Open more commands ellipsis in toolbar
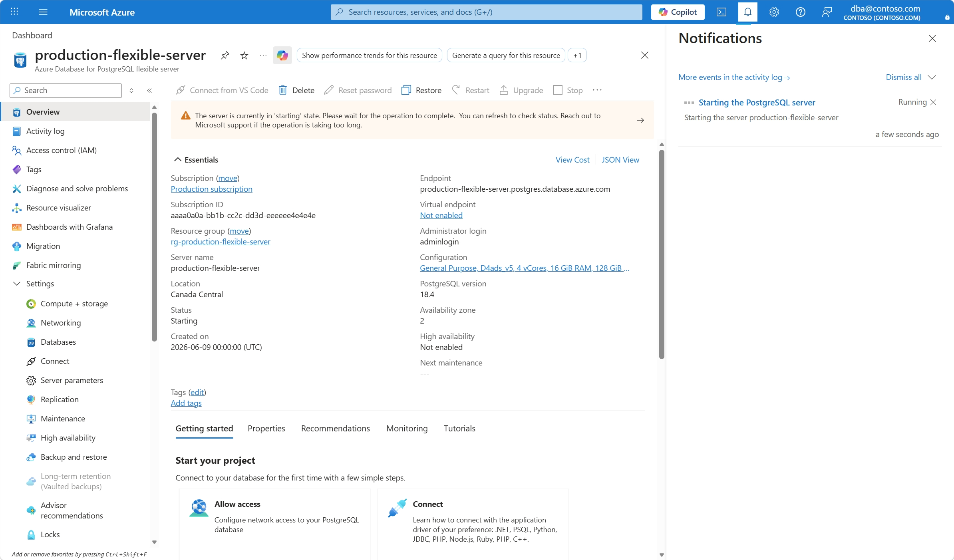The image size is (954, 560). tap(597, 90)
